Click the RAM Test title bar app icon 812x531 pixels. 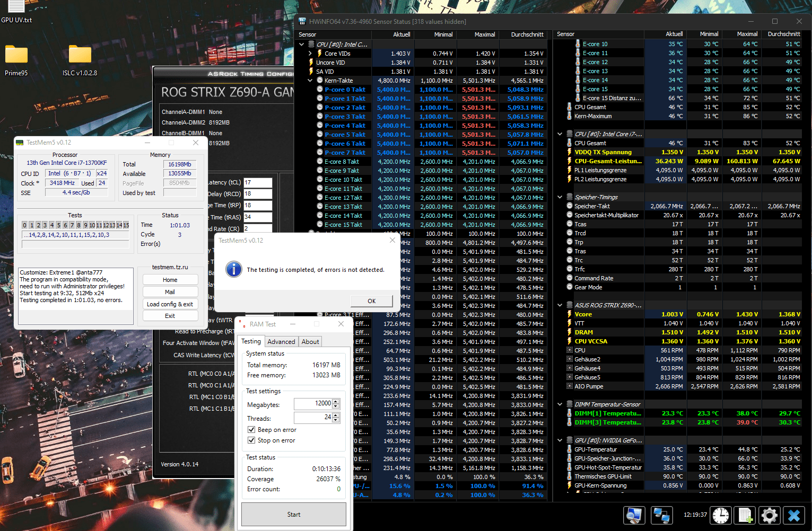(x=241, y=324)
